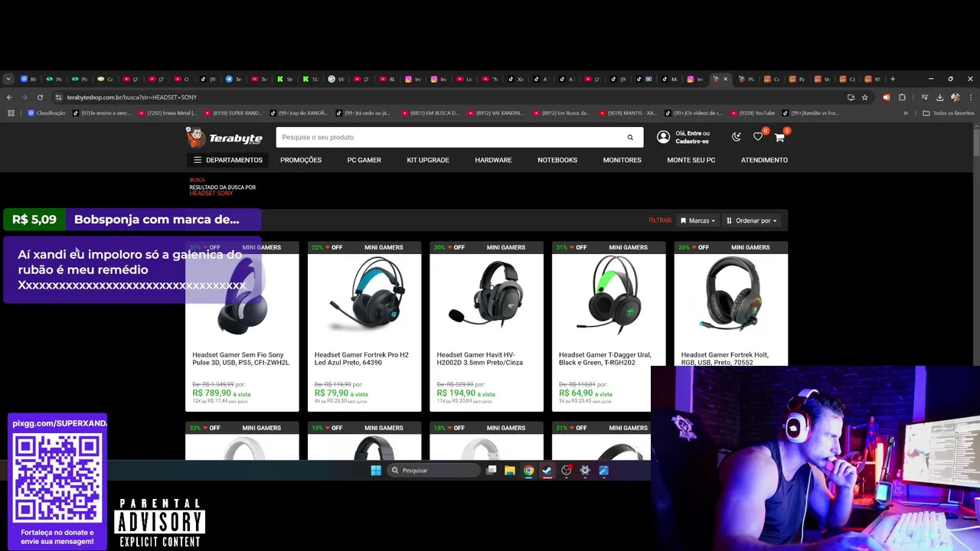The image size is (980, 551).
Task: Click the Windows taskbar Pesquisar search box
Action: [433, 470]
